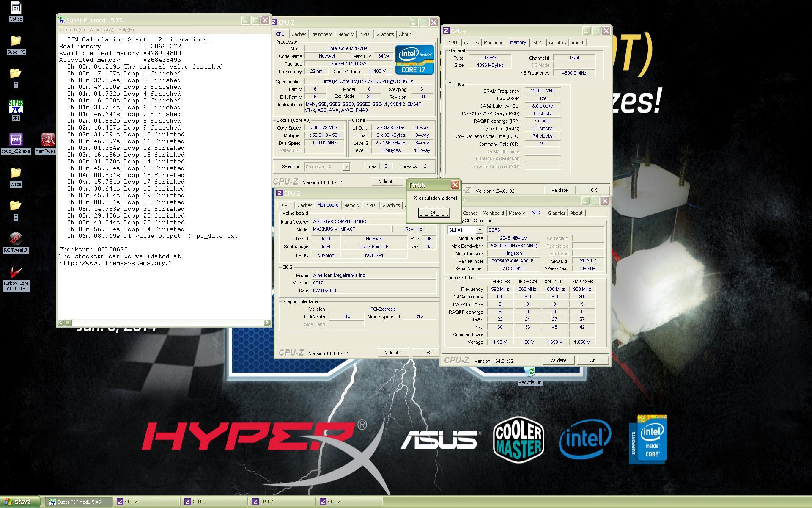The width and height of the screenshot is (812, 508).
Task: Click Super PI horizontal scrollbar right arrow
Action: (x=267, y=323)
